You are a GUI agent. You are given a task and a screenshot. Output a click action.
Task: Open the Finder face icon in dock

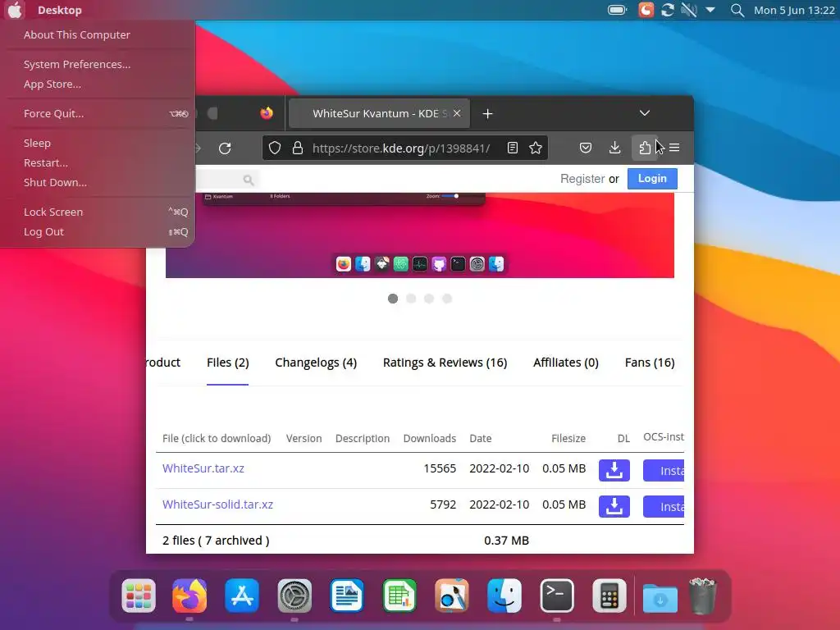point(504,596)
